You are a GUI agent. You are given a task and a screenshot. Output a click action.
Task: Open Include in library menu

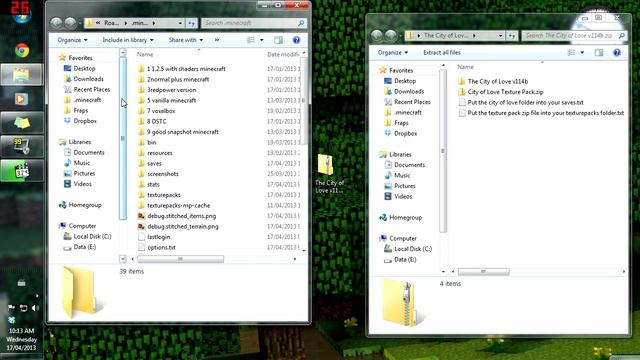click(x=128, y=40)
